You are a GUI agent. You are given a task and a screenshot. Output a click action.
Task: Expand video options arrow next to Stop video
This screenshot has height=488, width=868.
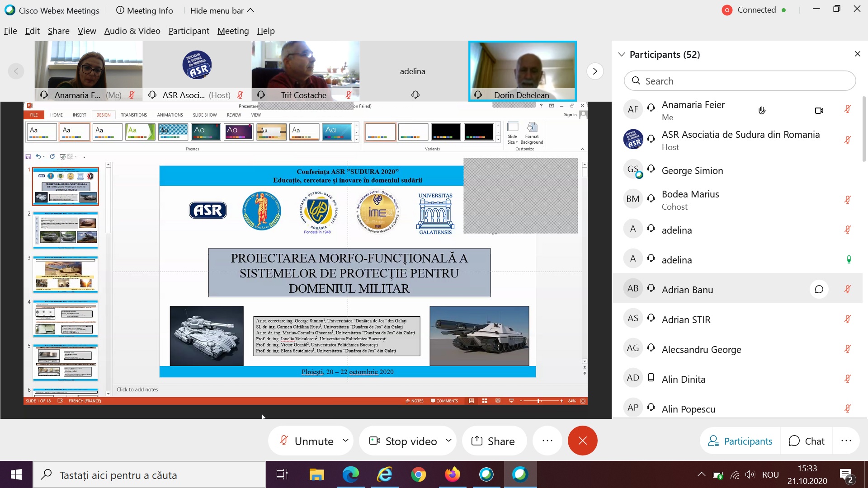[x=448, y=440]
